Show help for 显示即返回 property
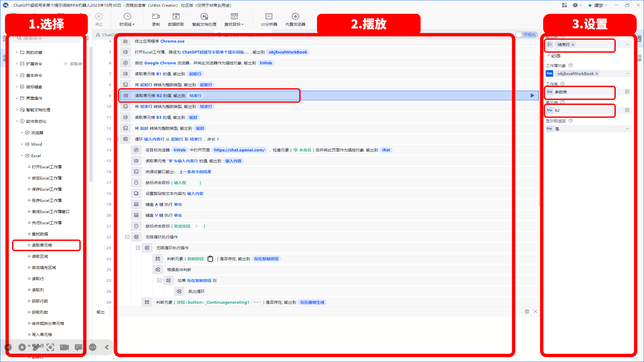Image resolution: width=644 pixels, height=362 pixels. 571,121
